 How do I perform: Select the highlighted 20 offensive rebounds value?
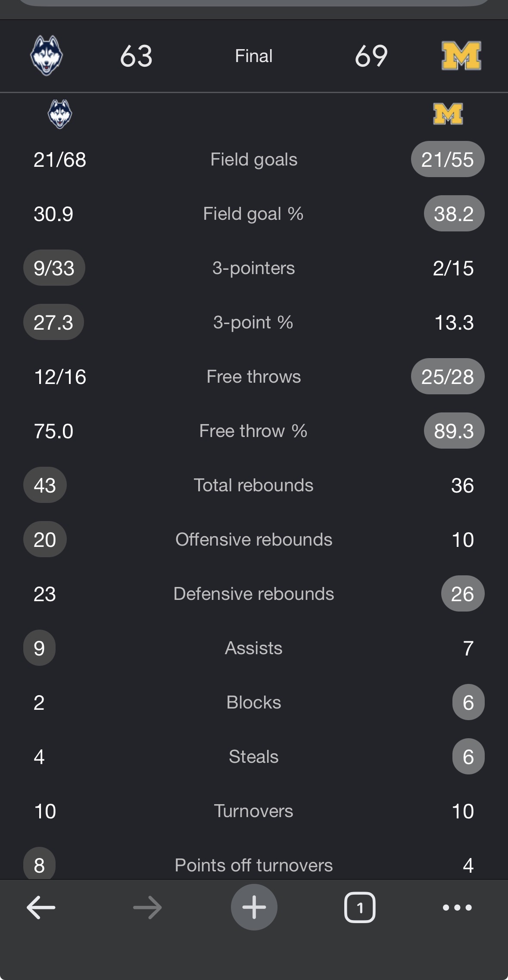tap(45, 540)
